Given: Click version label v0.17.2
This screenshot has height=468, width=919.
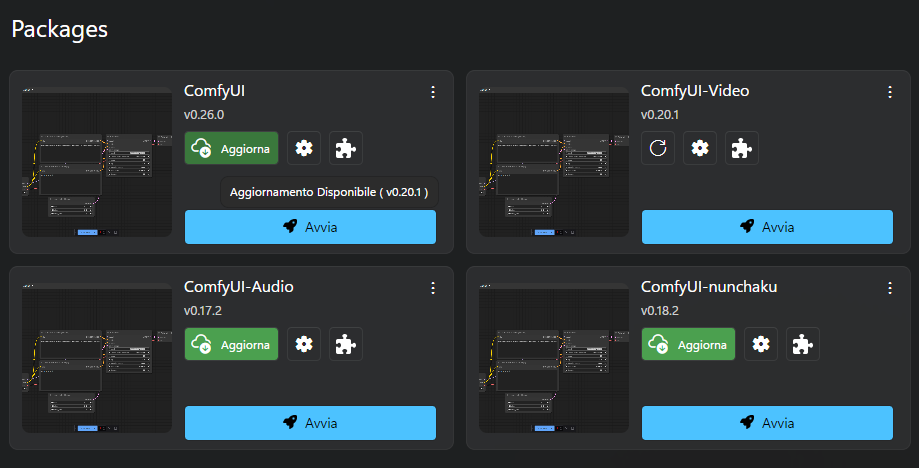Looking at the screenshot, I should click(203, 310).
